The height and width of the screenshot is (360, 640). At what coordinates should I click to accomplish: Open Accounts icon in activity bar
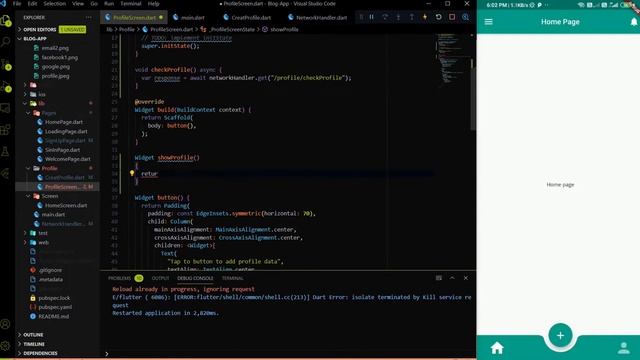point(6,324)
